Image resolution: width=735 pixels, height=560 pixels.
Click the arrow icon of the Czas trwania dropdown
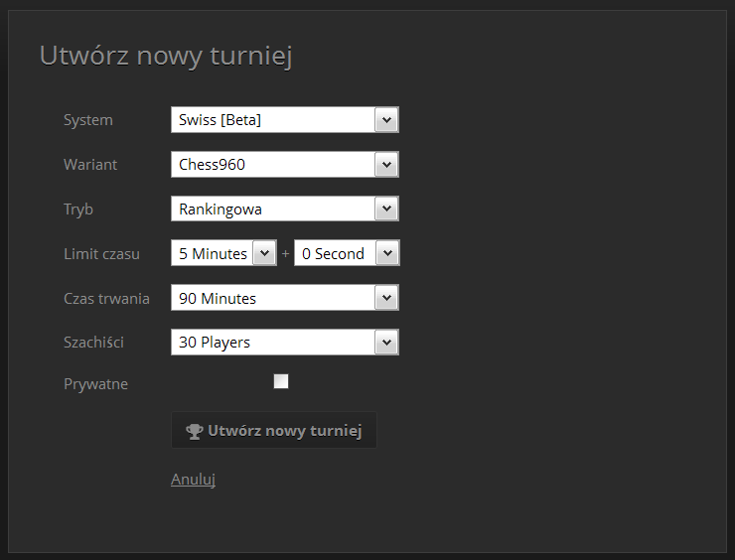386,298
